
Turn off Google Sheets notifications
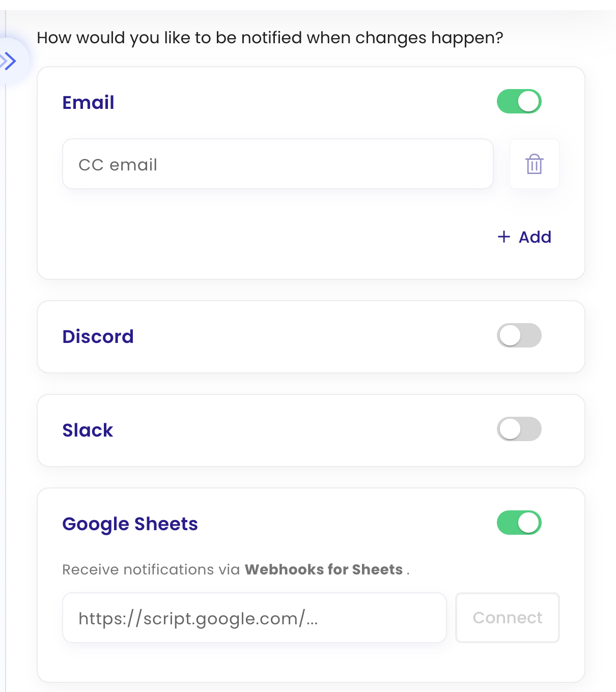pos(519,523)
